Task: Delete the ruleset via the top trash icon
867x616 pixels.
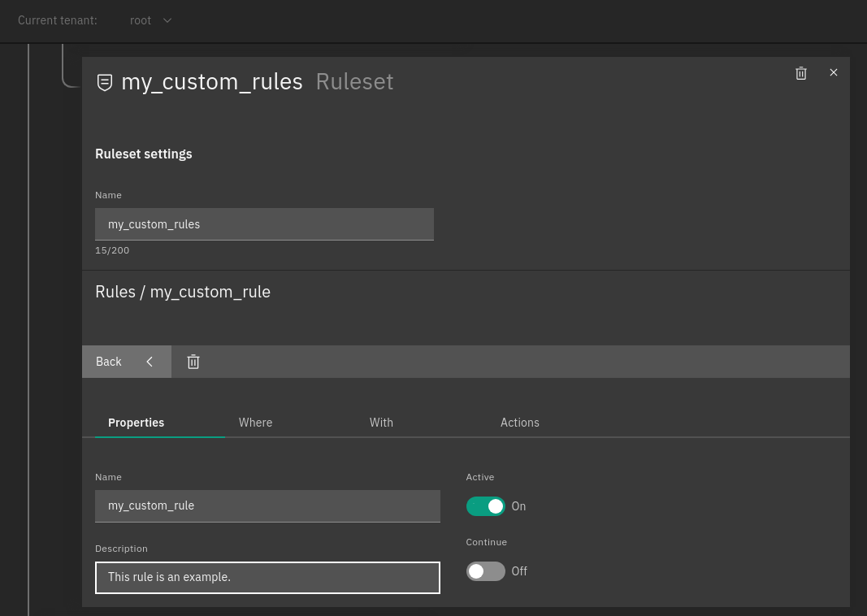Action: [801, 73]
